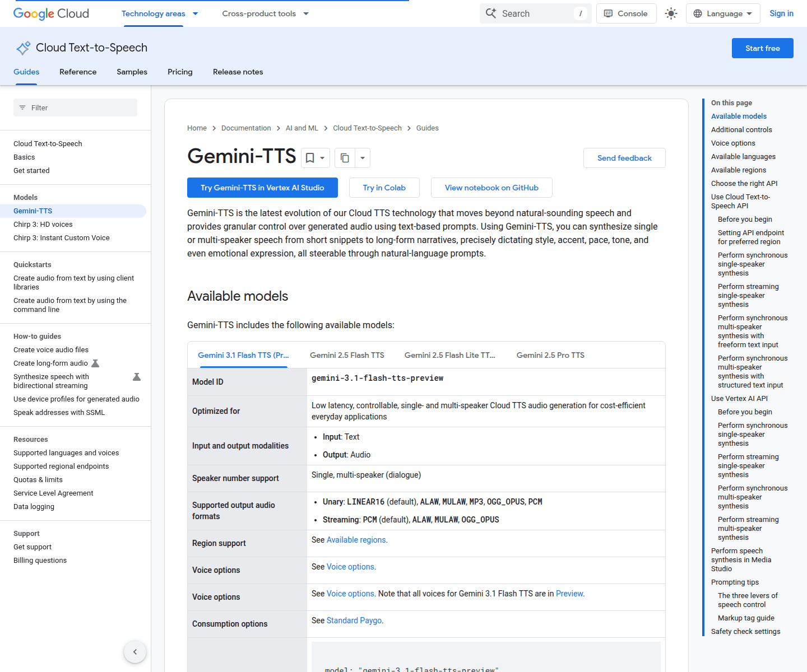
Task: Select Gemini-TTS in sidebar
Action: pyautogui.click(x=73, y=211)
